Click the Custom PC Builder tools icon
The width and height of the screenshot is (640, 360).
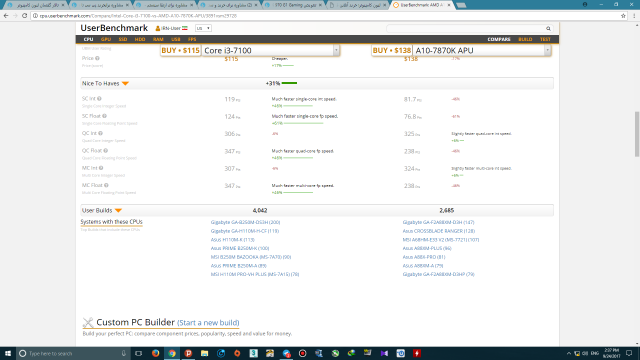click(88, 322)
